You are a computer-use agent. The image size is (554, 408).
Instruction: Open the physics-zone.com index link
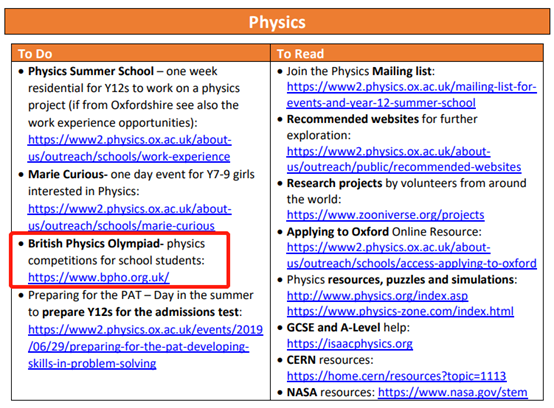[x=400, y=311]
